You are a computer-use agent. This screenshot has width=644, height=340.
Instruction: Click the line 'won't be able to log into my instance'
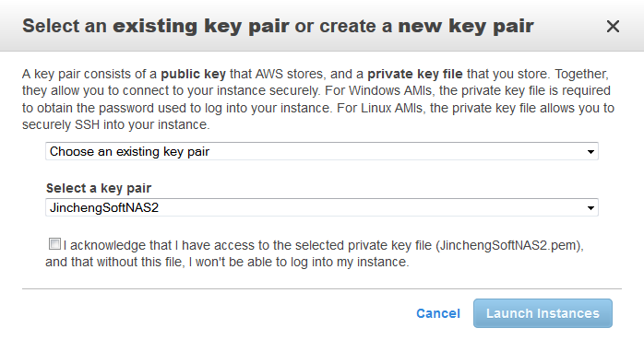302,262
